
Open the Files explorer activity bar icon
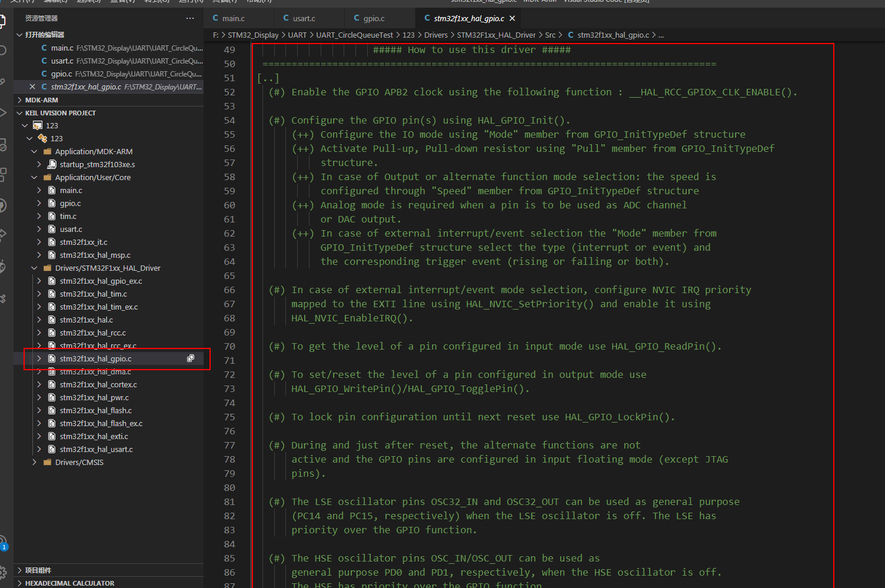[x=3, y=22]
